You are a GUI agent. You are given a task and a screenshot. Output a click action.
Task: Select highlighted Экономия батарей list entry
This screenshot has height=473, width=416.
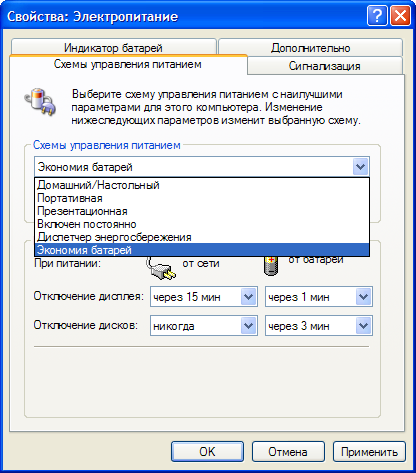tap(202, 250)
